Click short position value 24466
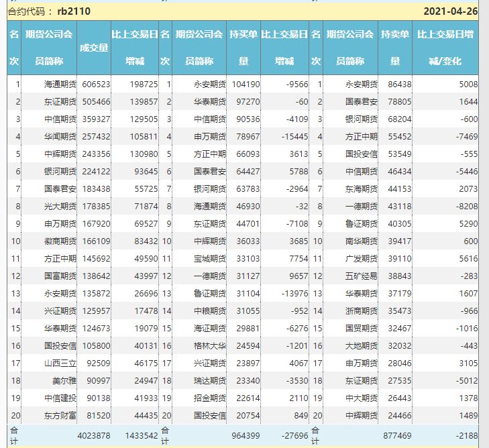 coord(400,416)
